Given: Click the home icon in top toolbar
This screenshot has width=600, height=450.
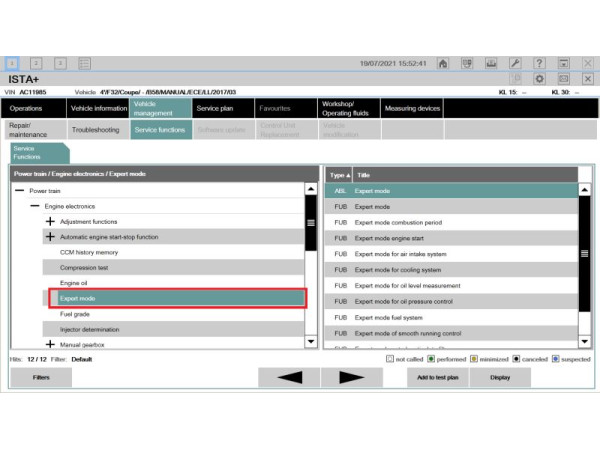Looking at the screenshot, I should (443, 63).
